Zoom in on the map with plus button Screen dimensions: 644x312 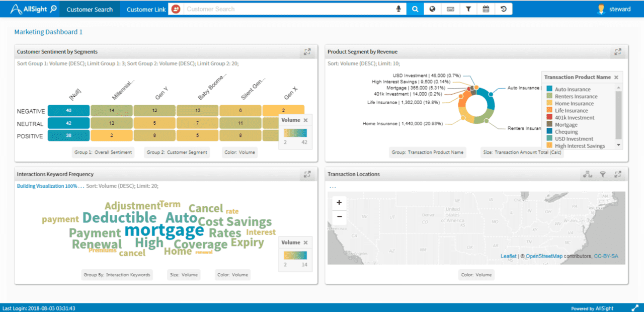[339, 203]
